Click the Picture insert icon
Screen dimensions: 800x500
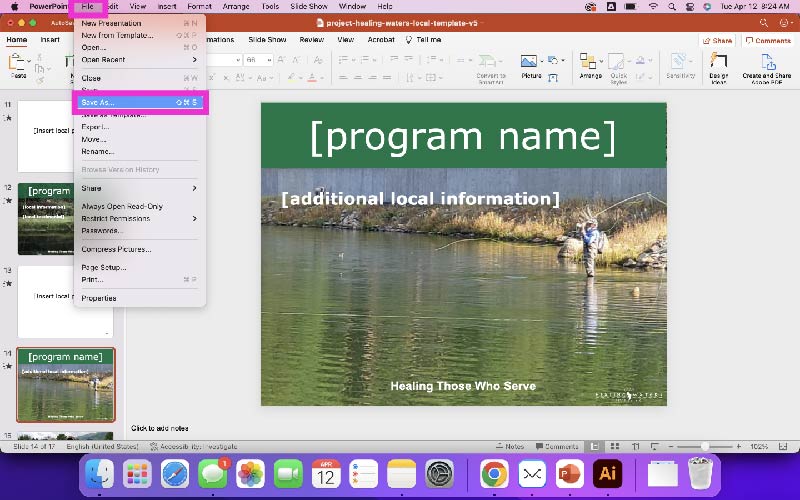529,62
